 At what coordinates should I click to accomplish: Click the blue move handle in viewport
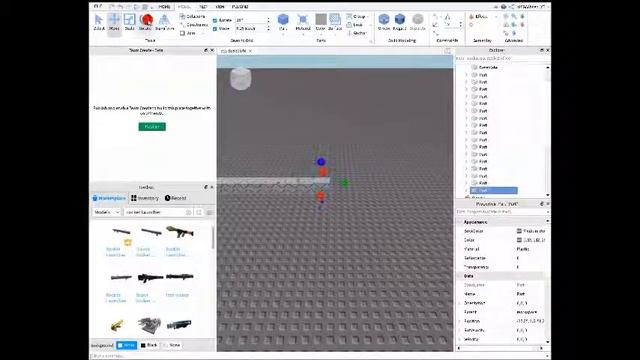pos(321,162)
